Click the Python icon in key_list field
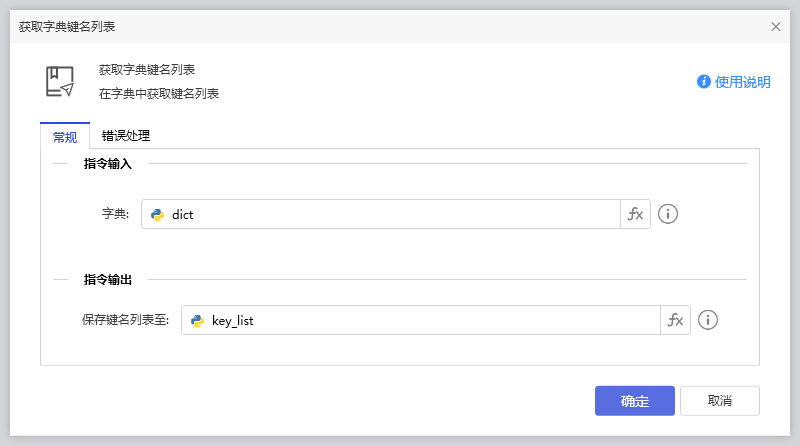 coord(197,320)
